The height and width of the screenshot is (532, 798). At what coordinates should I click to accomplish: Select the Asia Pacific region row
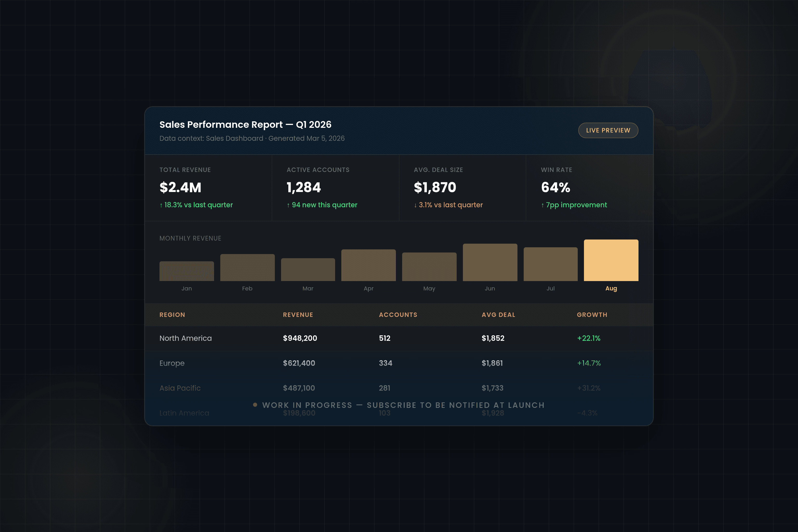(399, 388)
